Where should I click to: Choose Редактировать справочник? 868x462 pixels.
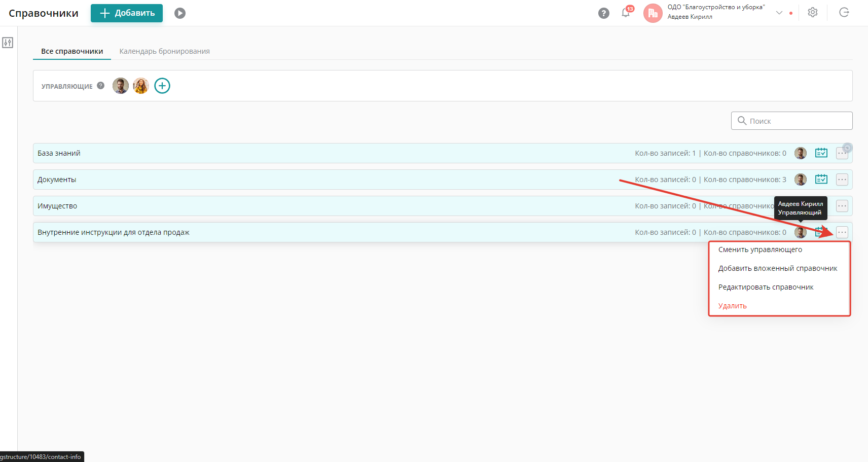click(x=766, y=287)
